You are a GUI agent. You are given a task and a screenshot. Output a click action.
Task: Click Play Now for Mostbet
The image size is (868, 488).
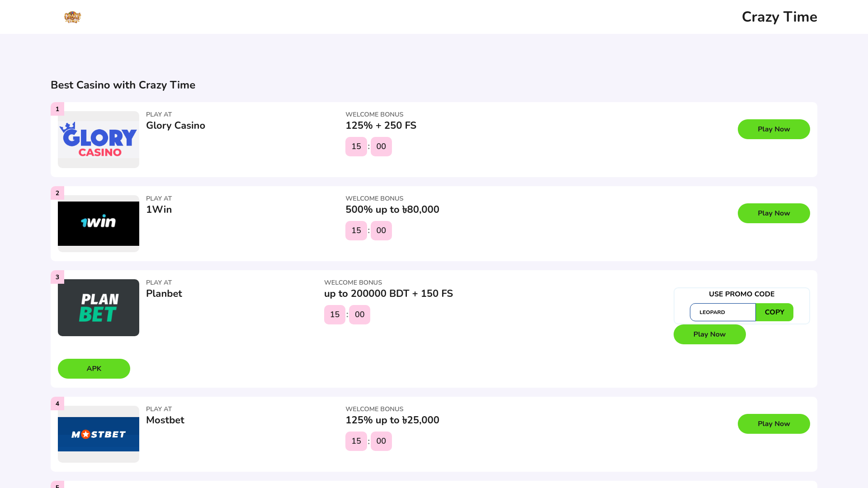click(774, 424)
